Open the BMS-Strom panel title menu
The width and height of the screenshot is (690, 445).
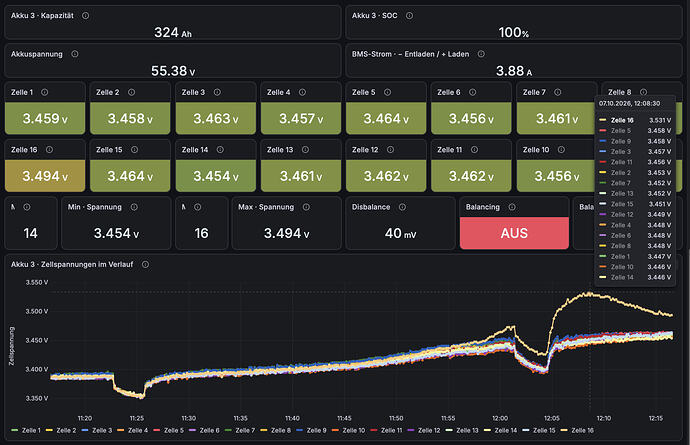[410, 54]
